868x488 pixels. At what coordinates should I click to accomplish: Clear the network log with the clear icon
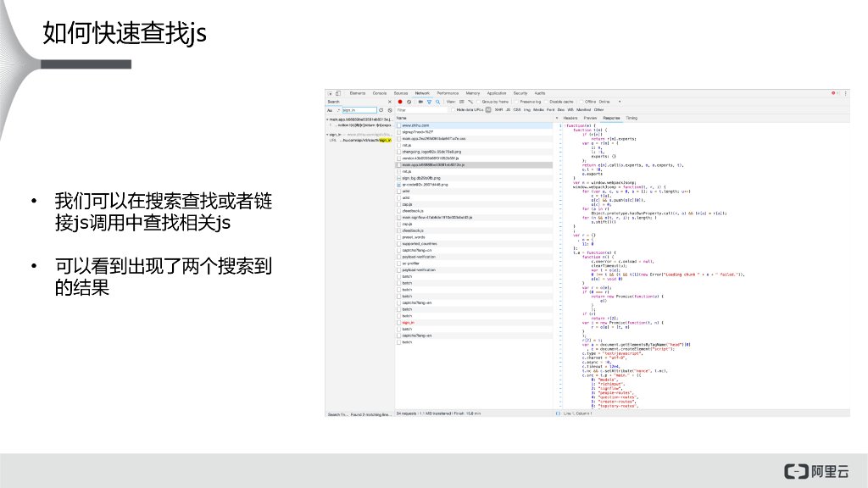pyautogui.click(x=409, y=102)
